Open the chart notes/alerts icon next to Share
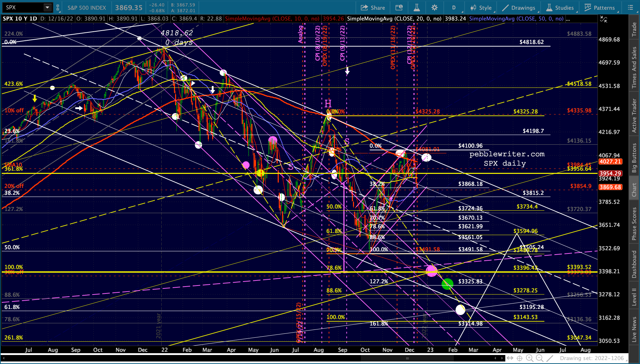Screen dimensions: 640x364 (399, 8)
